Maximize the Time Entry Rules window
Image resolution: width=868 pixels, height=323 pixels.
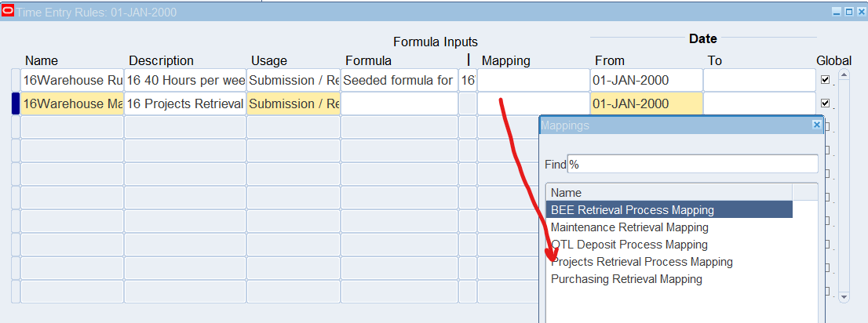848,12
